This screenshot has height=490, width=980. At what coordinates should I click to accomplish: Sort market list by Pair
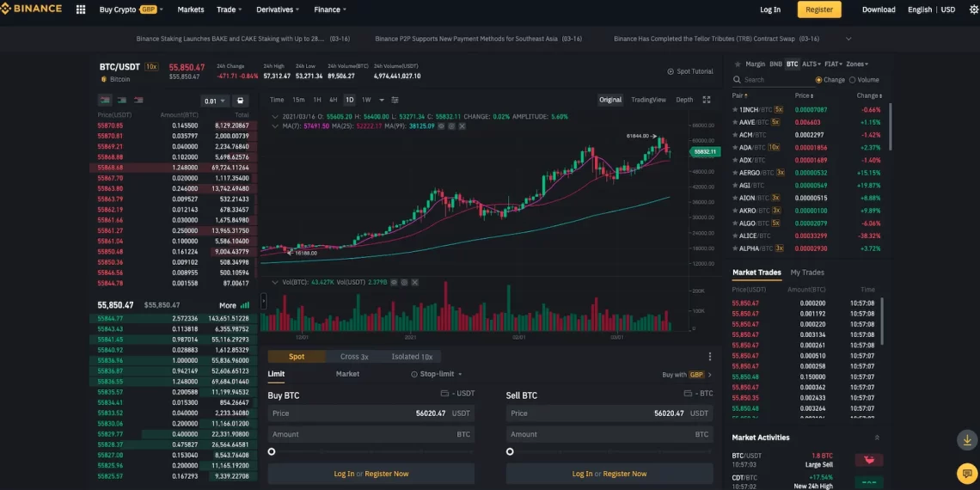[x=739, y=95]
